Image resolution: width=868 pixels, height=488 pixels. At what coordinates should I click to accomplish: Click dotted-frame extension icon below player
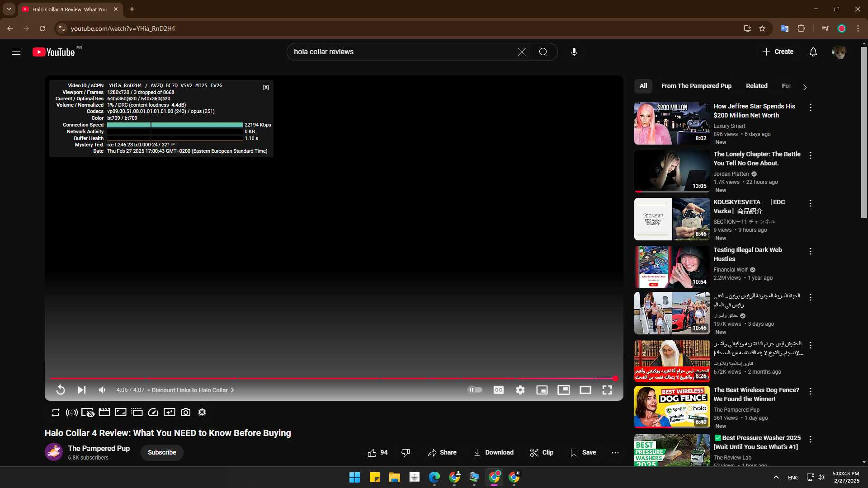tap(137, 413)
